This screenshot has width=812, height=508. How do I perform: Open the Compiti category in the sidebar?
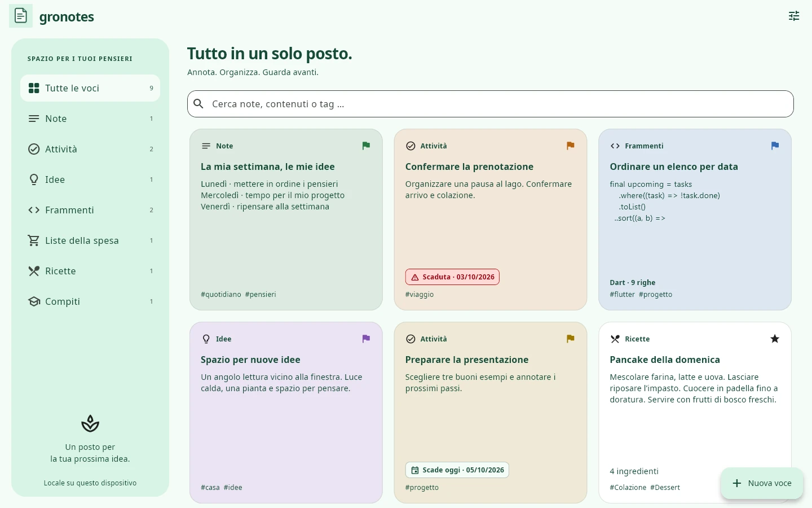[x=90, y=301]
